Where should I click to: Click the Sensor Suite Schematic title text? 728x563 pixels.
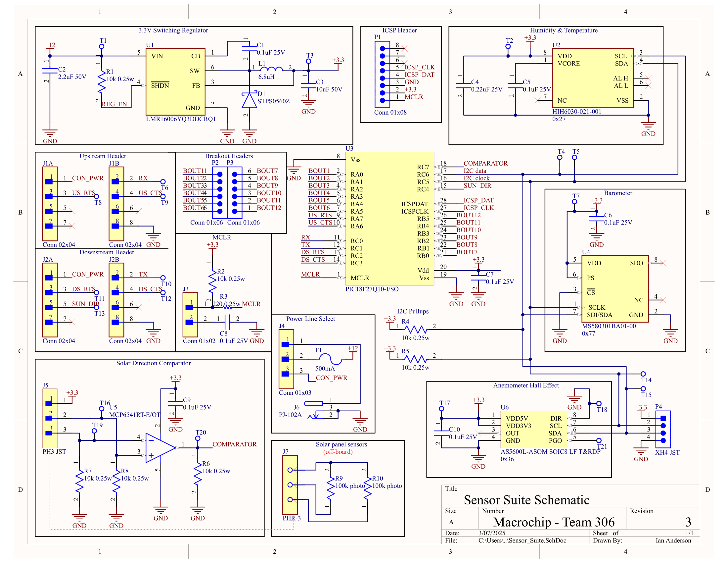tap(526, 500)
